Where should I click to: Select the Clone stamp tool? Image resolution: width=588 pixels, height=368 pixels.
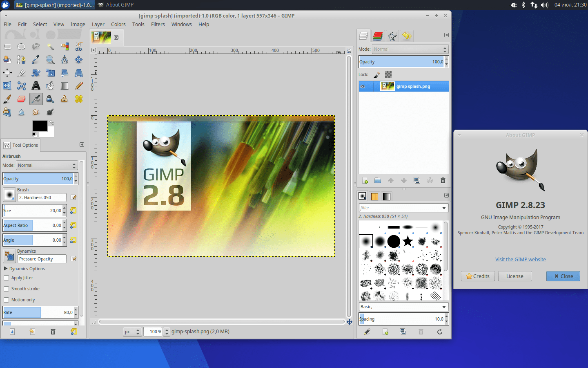65,99
